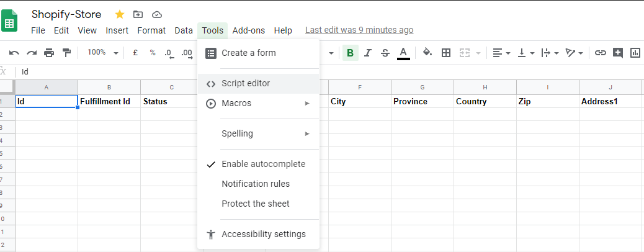Open the 100% zoom dropdown
This screenshot has height=252, width=644.
point(102,53)
